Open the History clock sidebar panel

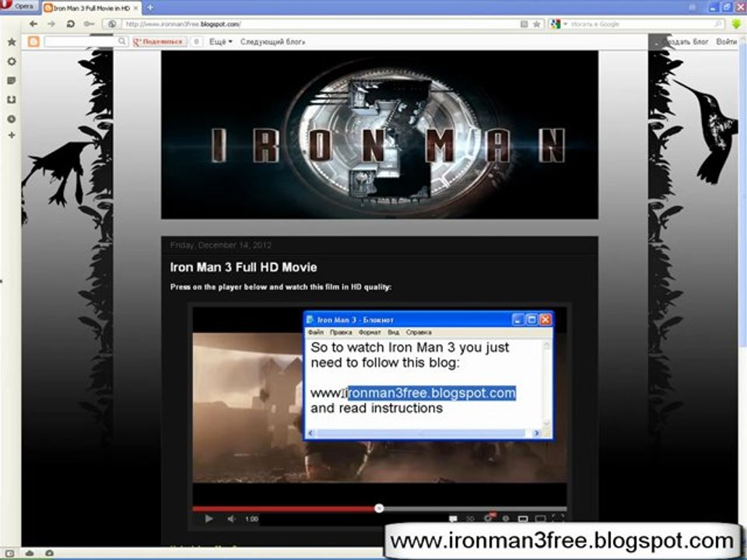12,118
